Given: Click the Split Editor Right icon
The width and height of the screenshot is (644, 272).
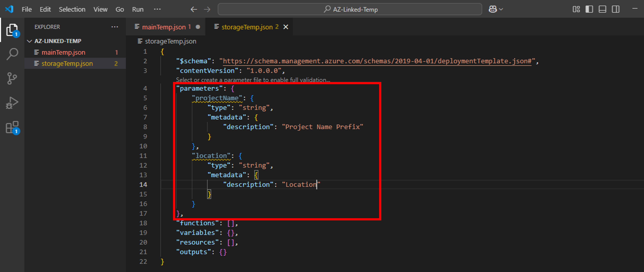Looking at the screenshot, I should 616,9.
